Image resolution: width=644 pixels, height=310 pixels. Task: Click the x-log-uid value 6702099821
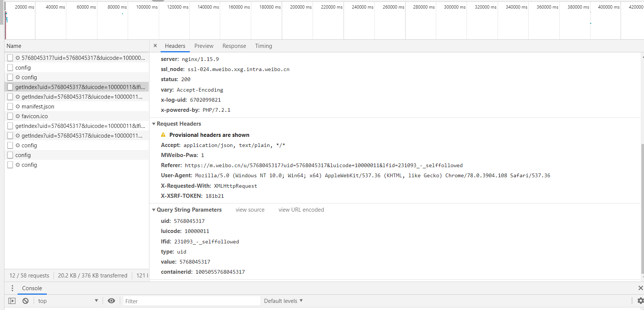click(205, 100)
